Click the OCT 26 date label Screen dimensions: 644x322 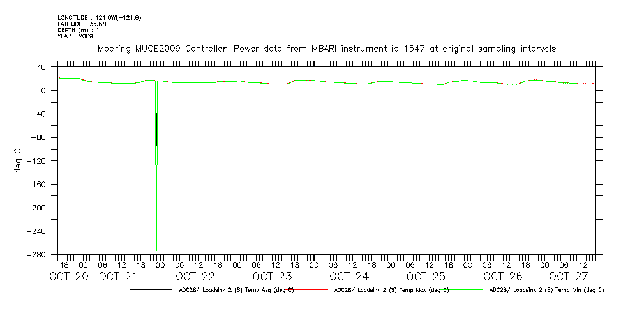point(503,277)
